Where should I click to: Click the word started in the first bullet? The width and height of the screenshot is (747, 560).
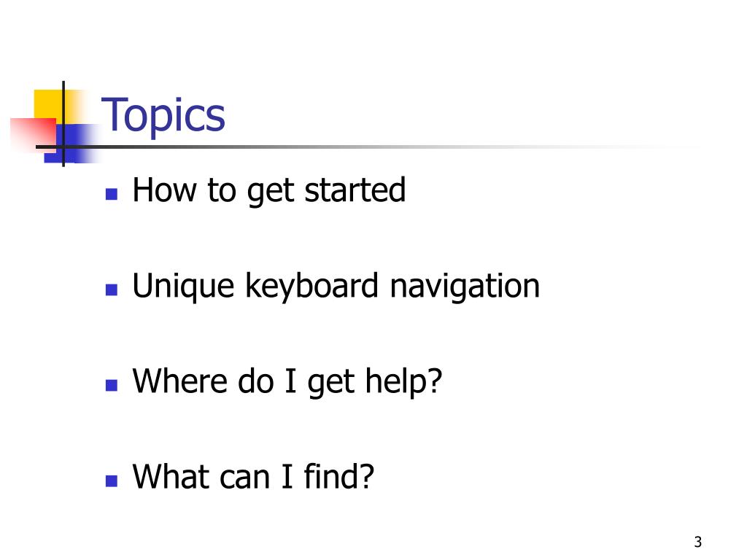tap(355, 190)
